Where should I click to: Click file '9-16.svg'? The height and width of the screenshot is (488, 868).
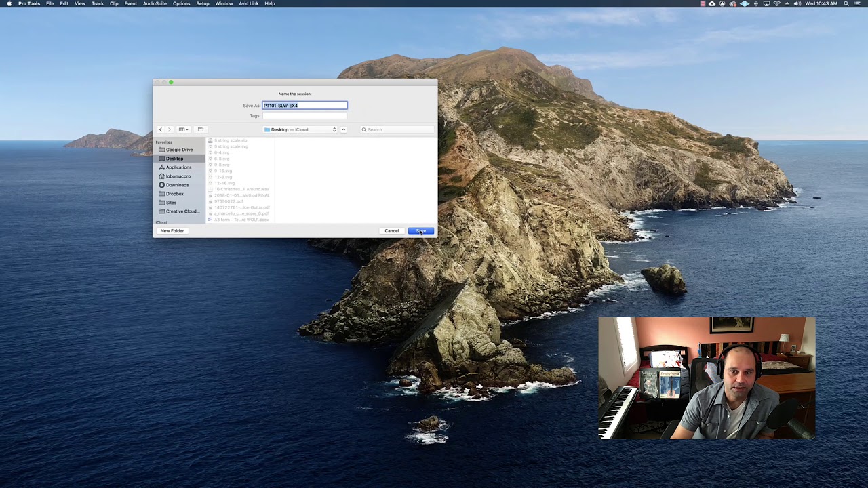223,171
